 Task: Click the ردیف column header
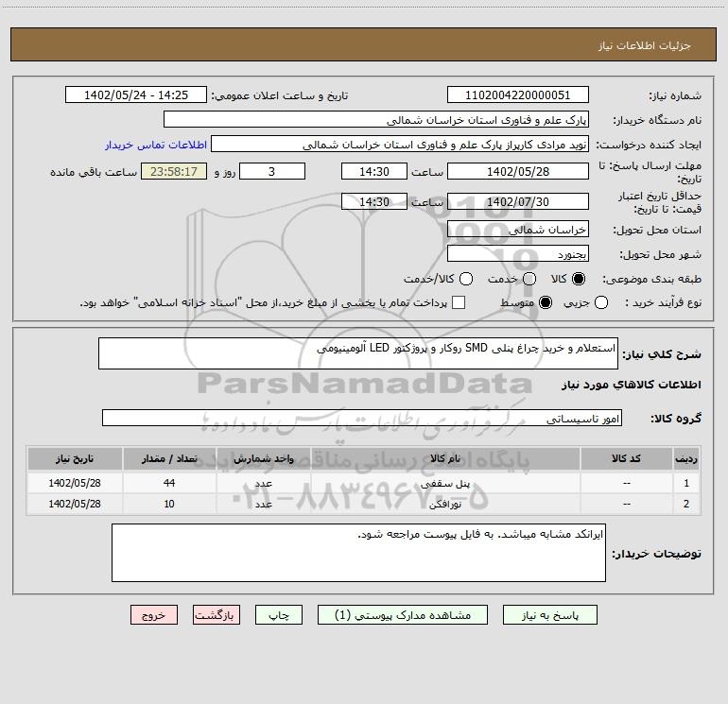686,458
